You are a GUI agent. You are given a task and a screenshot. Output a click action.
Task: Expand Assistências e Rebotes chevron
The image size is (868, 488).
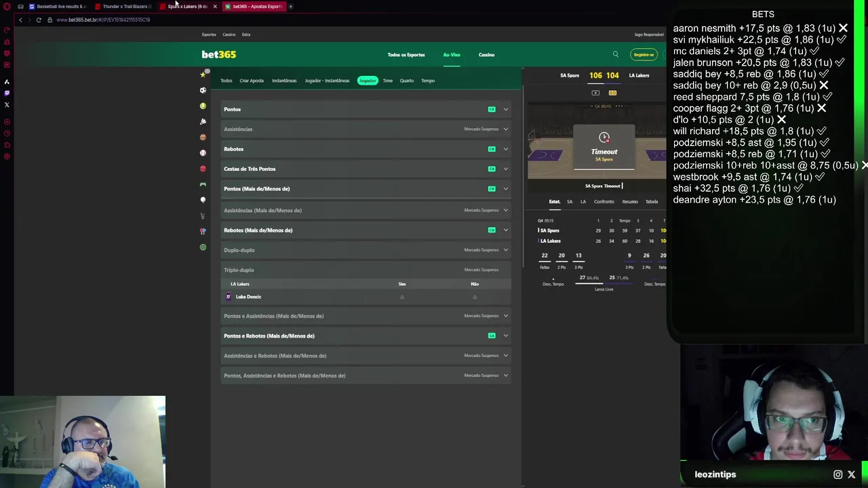(x=505, y=356)
